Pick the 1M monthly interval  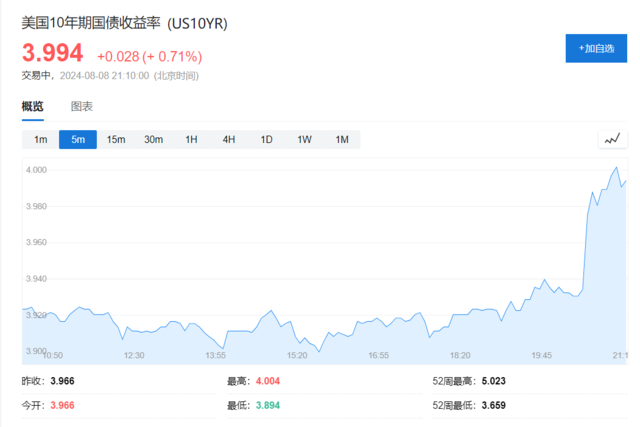(342, 140)
